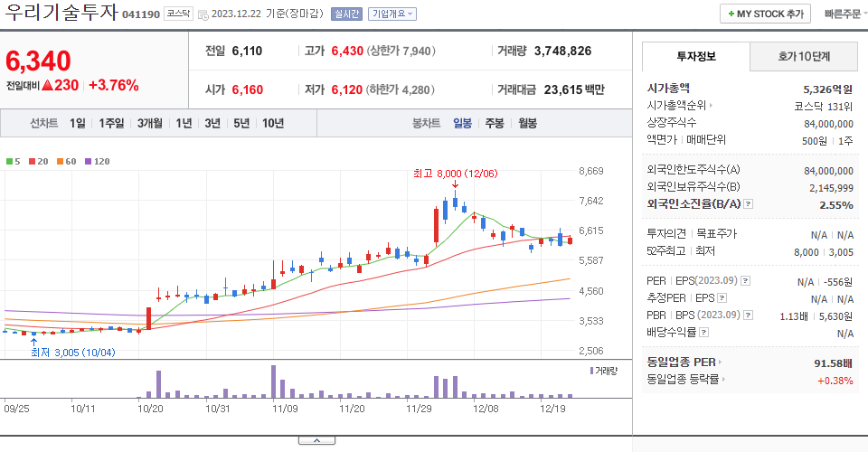The height and width of the screenshot is (452, 868).
Task: Click the 실시간 badge button
Action: coord(346,14)
